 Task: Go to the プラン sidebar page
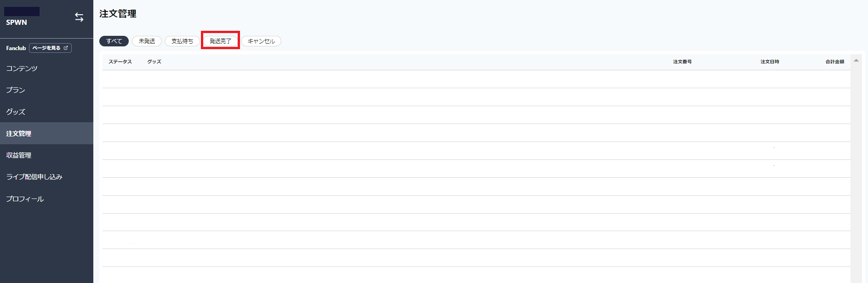coord(16,90)
